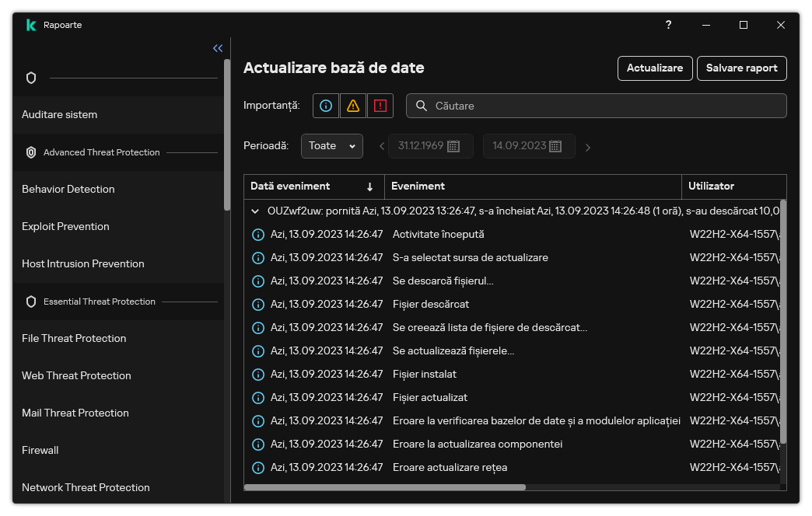812x516 pixels.
Task: Collapse the OUZwf2uw task group row
Action: pyautogui.click(x=254, y=211)
